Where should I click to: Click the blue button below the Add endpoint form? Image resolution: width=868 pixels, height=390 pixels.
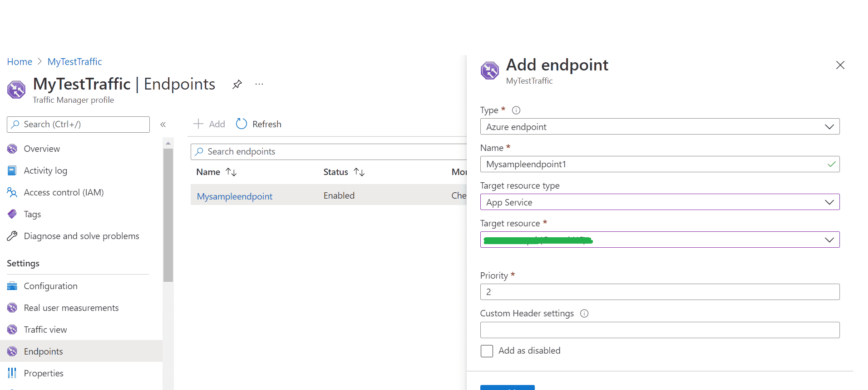tap(507, 388)
